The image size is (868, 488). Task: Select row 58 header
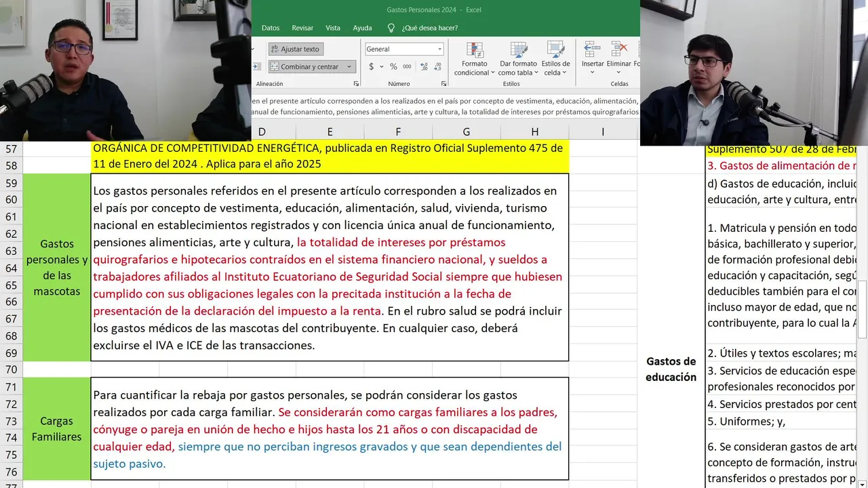(11, 165)
